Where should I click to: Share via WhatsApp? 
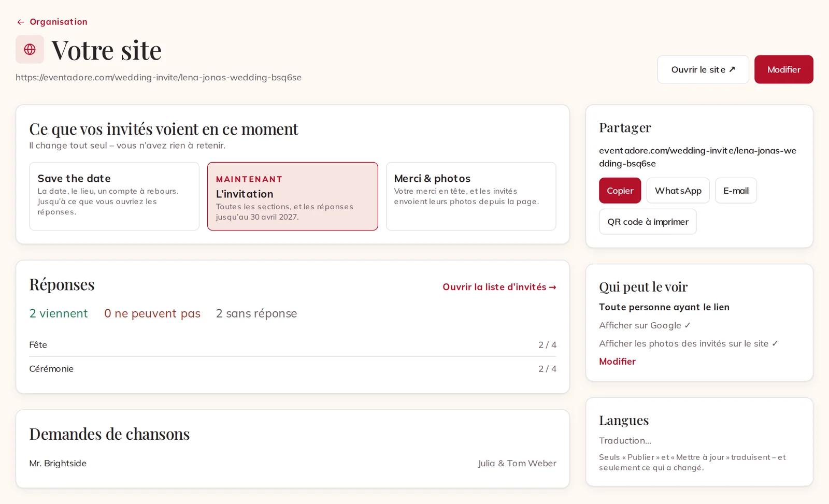678,191
